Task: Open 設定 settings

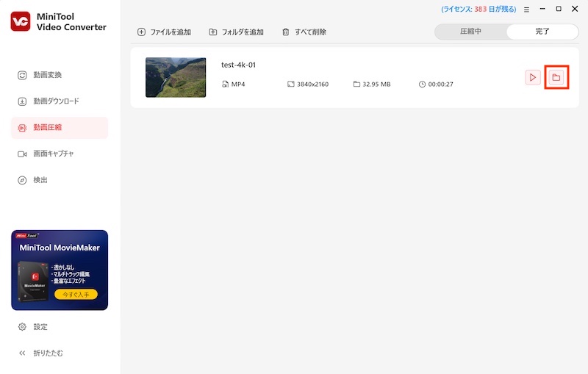Action: (x=40, y=327)
